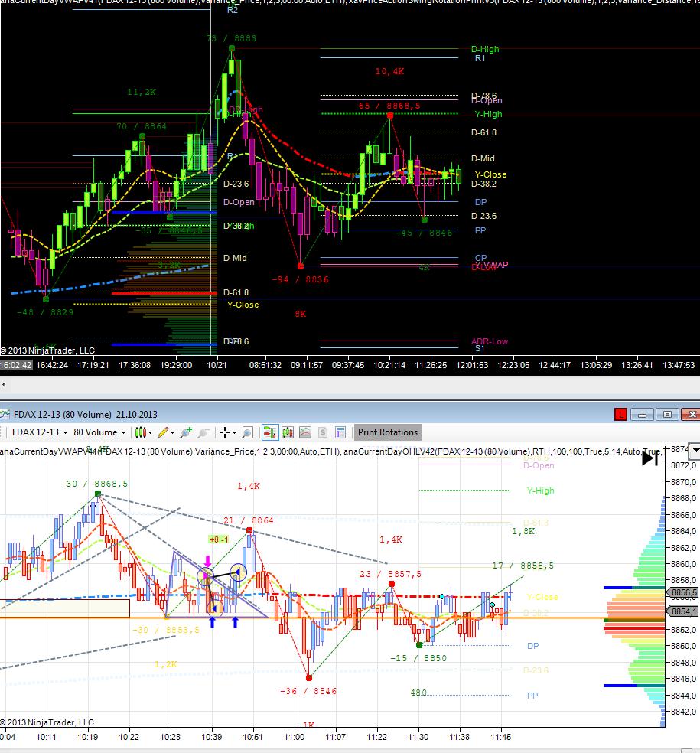
Task: Close the FDAX chart window
Action: [x=692, y=415]
